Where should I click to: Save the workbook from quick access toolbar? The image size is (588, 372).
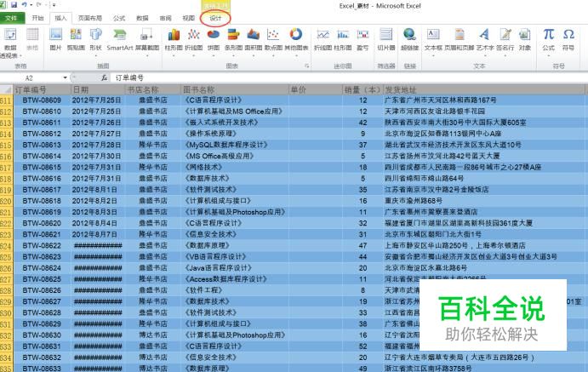[14, 5]
